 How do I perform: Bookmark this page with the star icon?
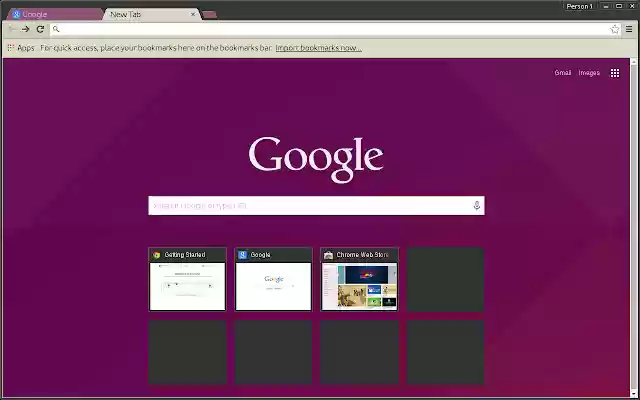coord(615,29)
